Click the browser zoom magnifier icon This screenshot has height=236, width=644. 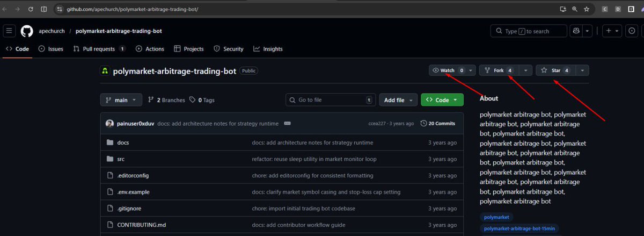point(575,9)
